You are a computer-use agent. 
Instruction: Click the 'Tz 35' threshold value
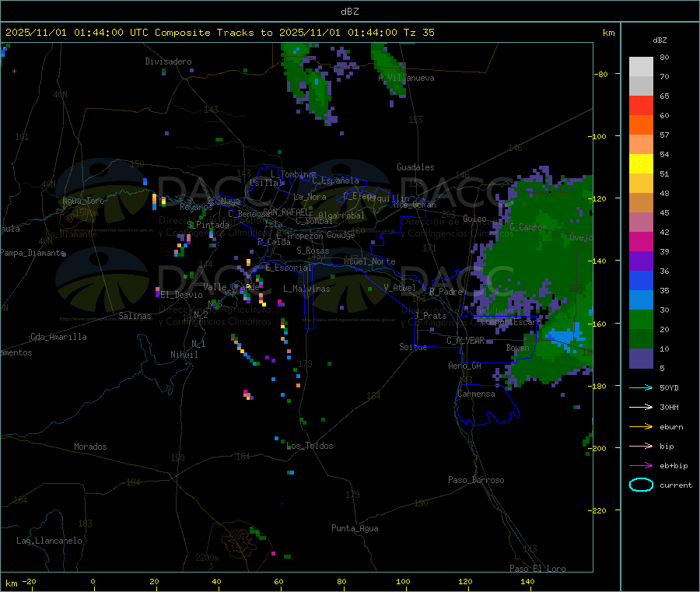(418, 33)
